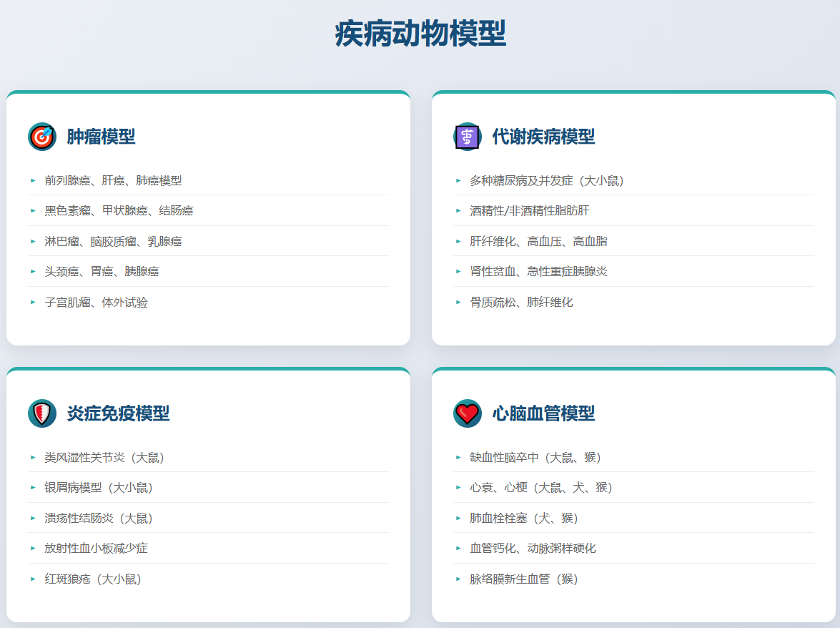Screen dimensions: 840x628
Task: Click the arrow bullet before 头颈癌
Action: coord(33,271)
